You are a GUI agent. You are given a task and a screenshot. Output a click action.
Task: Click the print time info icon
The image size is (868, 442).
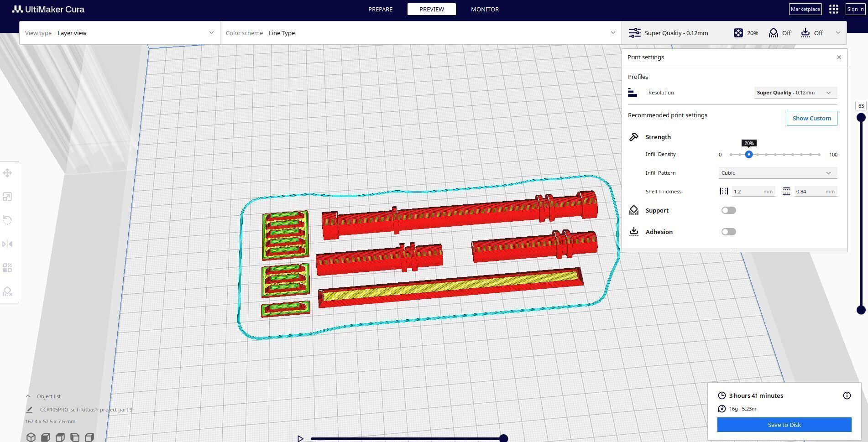tap(847, 395)
